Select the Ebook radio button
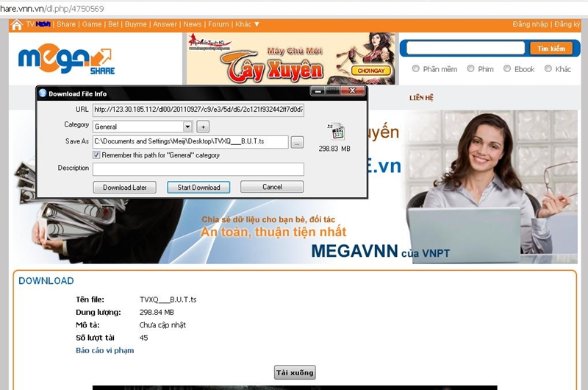 pyautogui.click(x=507, y=68)
